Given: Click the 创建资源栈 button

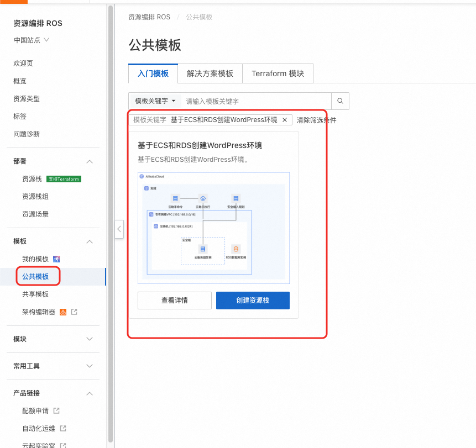Looking at the screenshot, I should (x=253, y=301).
